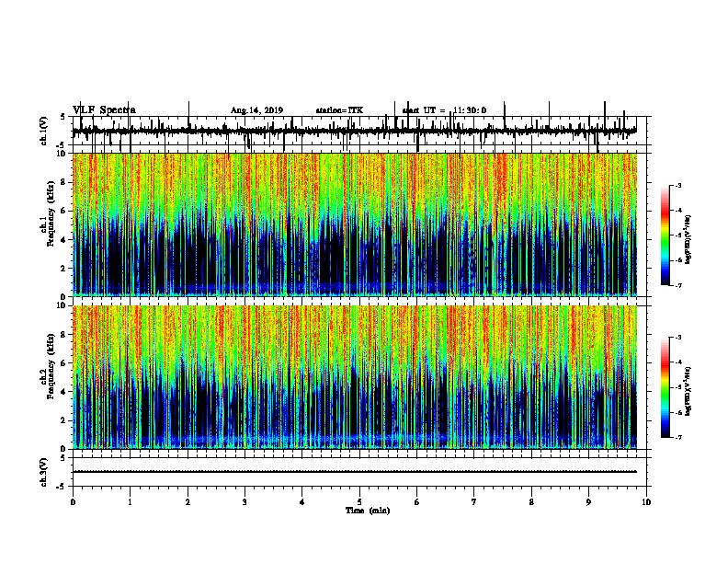Click the flat ch.3 voltage trace line
728x563 pixels.
point(354,472)
